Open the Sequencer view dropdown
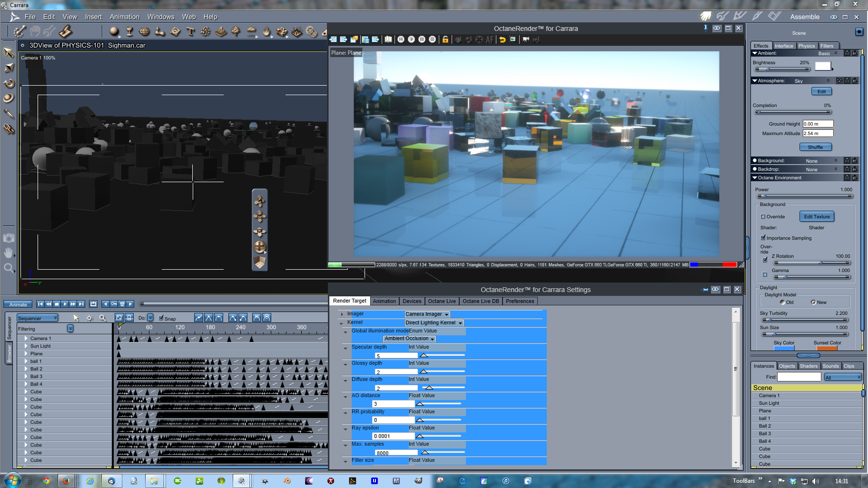 [x=37, y=318]
